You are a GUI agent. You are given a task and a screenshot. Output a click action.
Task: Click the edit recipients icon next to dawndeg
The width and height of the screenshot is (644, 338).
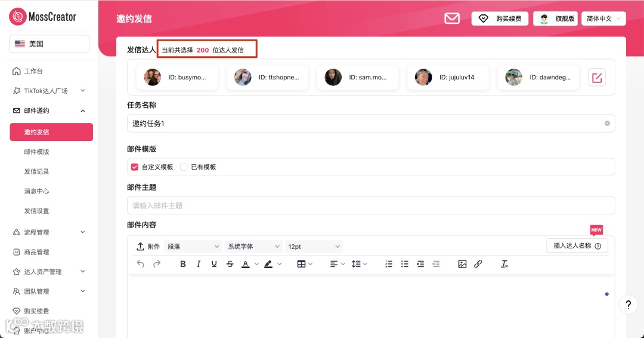tap(597, 77)
